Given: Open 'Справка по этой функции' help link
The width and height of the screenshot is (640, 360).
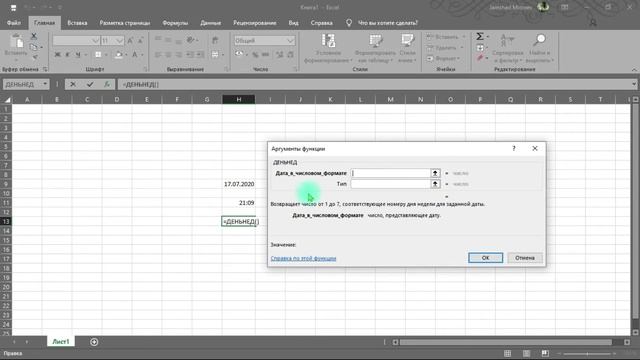Looking at the screenshot, I should coord(303,258).
